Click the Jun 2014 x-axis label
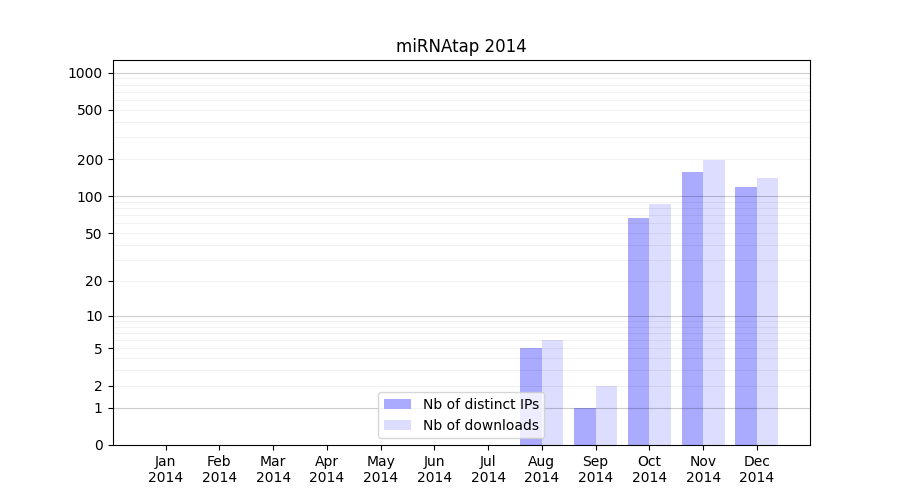The height and width of the screenshot is (500, 900). (434, 469)
